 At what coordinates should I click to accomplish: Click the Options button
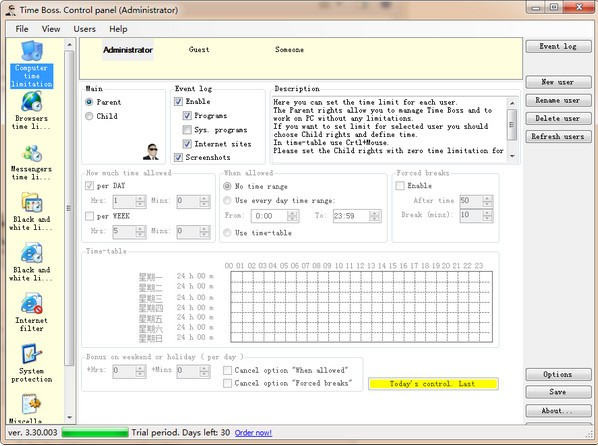tap(558, 374)
